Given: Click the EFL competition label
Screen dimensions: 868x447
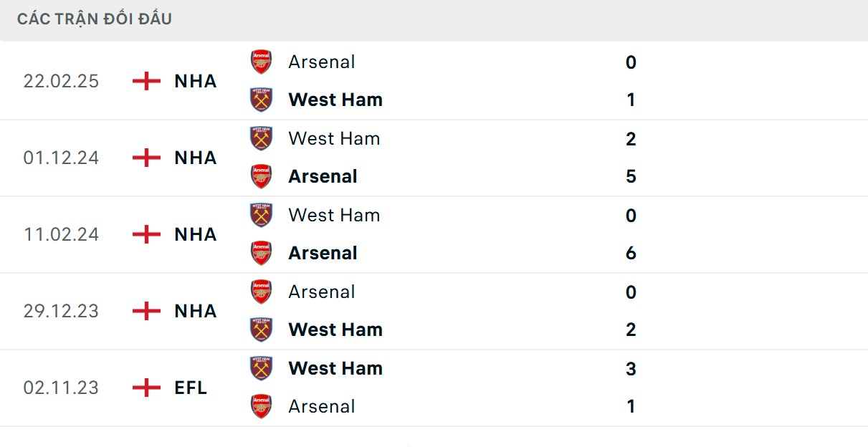Looking at the screenshot, I should [191, 388].
